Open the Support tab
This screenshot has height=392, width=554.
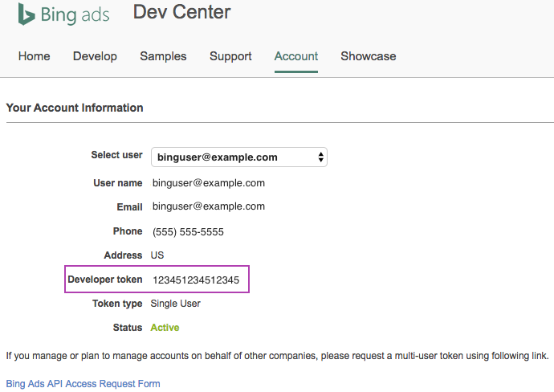click(x=230, y=56)
